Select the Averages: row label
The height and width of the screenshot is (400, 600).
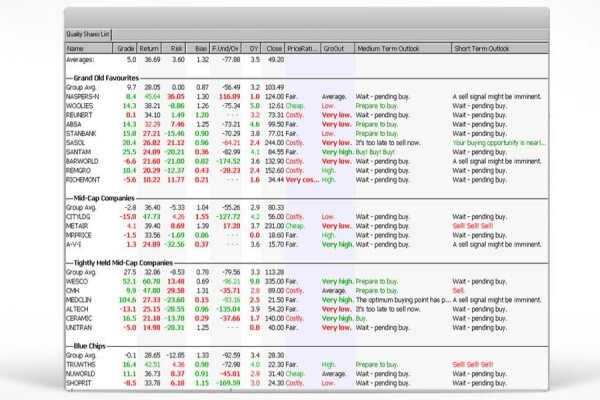(80, 60)
